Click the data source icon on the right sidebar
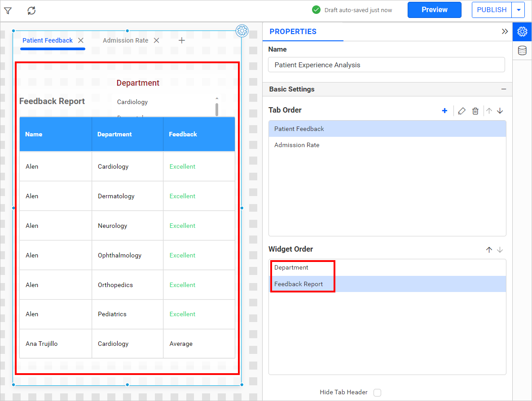 (522, 50)
